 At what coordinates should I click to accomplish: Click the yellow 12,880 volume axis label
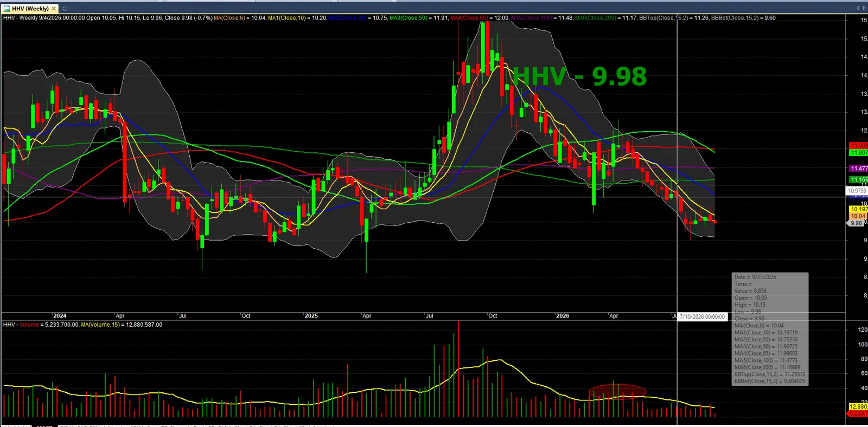pyautogui.click(x=858, y=406)
